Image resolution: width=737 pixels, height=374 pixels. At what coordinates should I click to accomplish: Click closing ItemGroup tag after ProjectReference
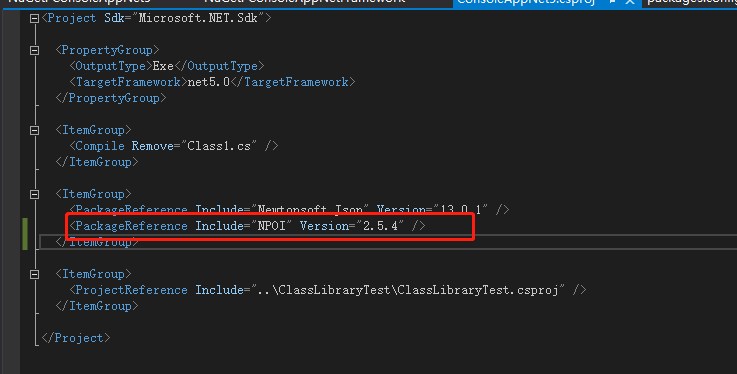tap(97, 306)
